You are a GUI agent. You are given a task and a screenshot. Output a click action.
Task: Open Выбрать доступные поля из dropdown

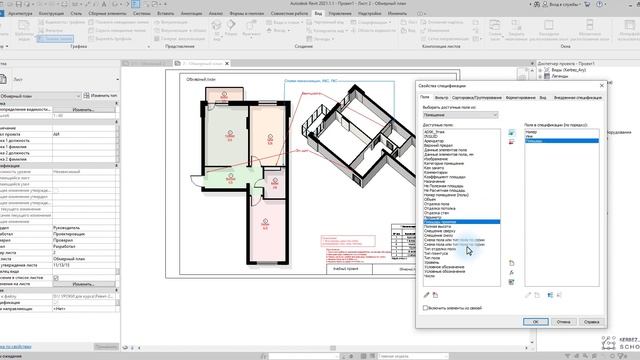click(460, 115)
